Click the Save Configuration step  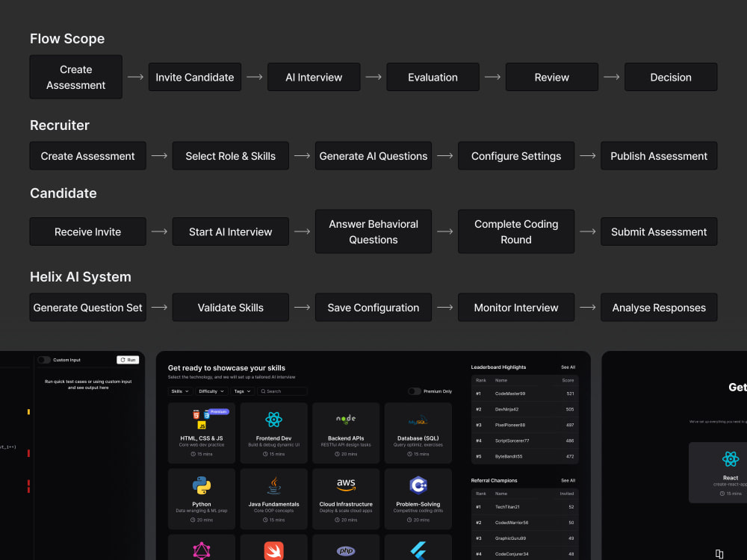coord(373,308)
